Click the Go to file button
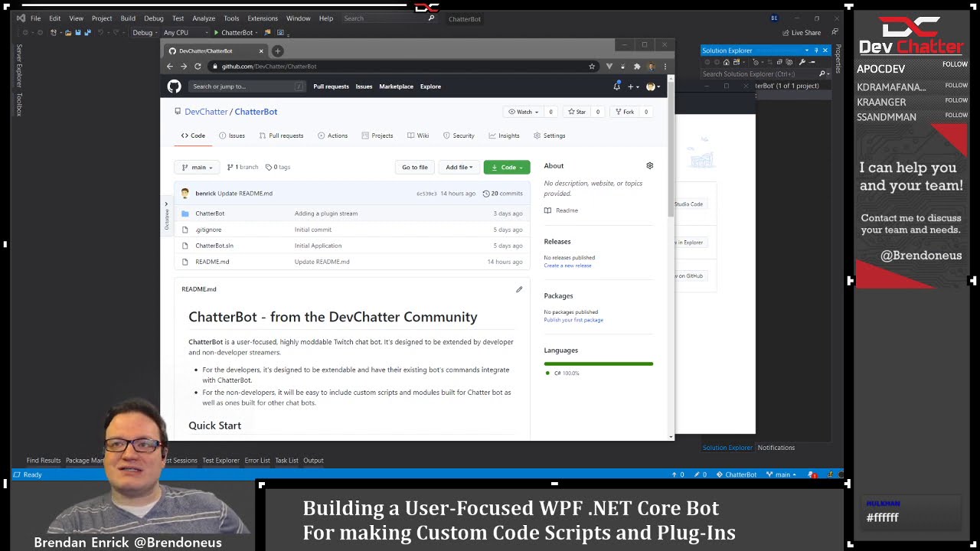This screenshot has width=980, height=551. [x=415, y=167]
